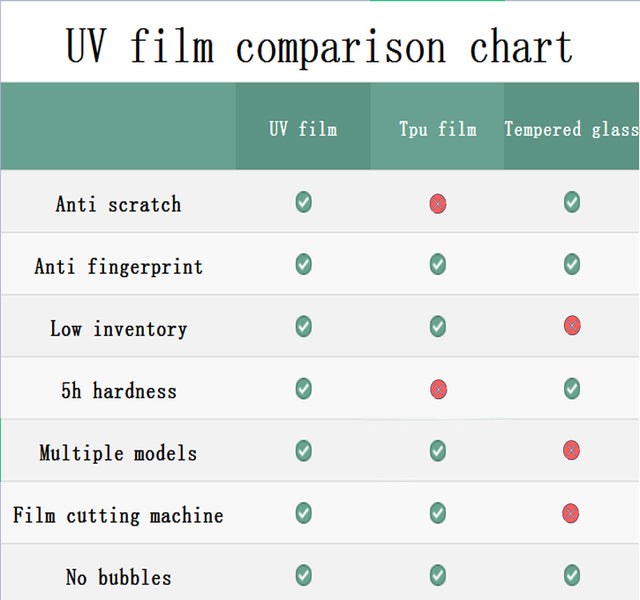Click the Tempered glass Multiple models red cross
The width and height of the screenshot is (640, 600).
pyautogui.click(x=571, y=450)
